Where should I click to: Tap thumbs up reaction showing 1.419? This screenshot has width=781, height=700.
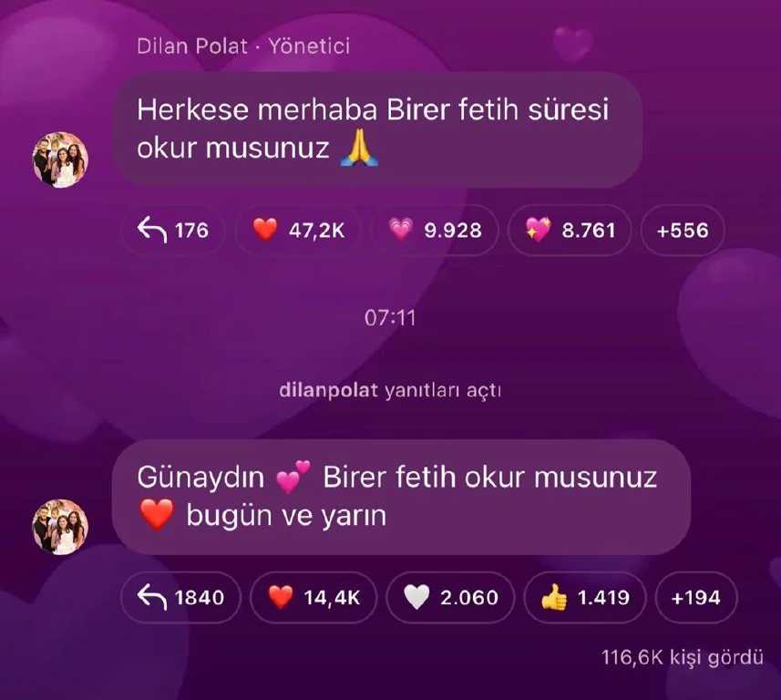tap(585, 597)
